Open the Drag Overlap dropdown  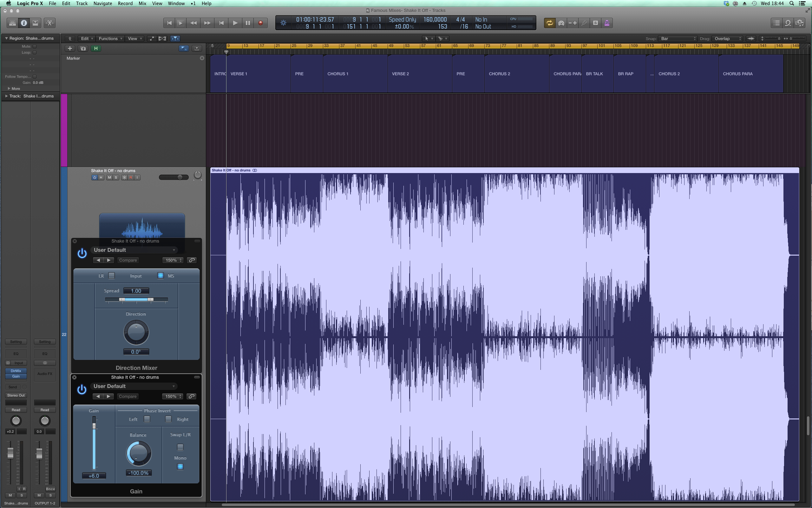(727, 38)
